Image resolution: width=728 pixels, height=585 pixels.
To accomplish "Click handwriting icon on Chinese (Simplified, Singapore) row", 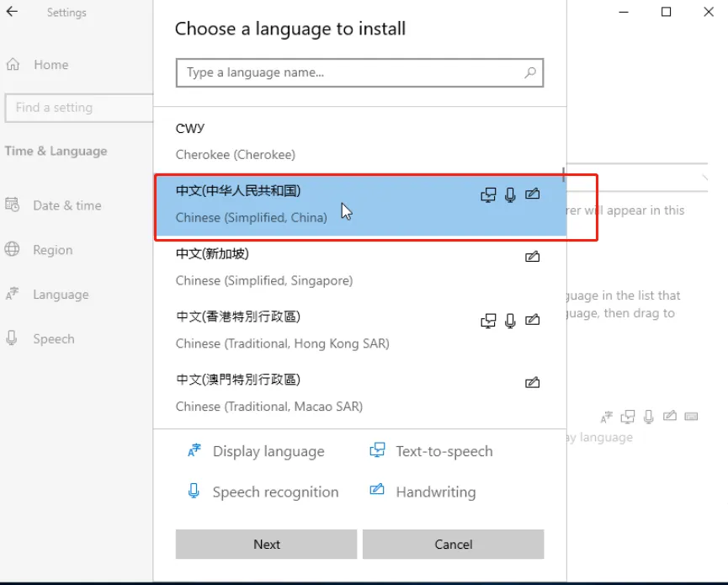I will [x=532, y=257].
